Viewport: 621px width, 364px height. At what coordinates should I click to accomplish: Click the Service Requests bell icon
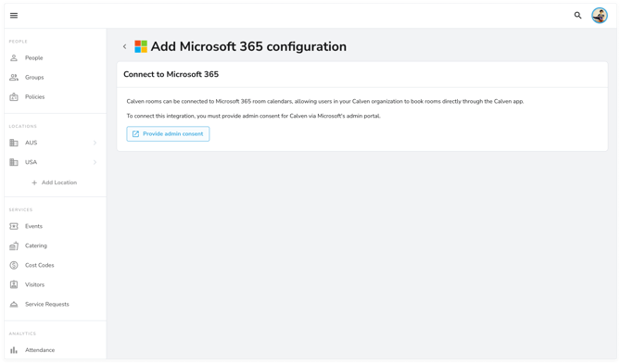pos(14,304)
